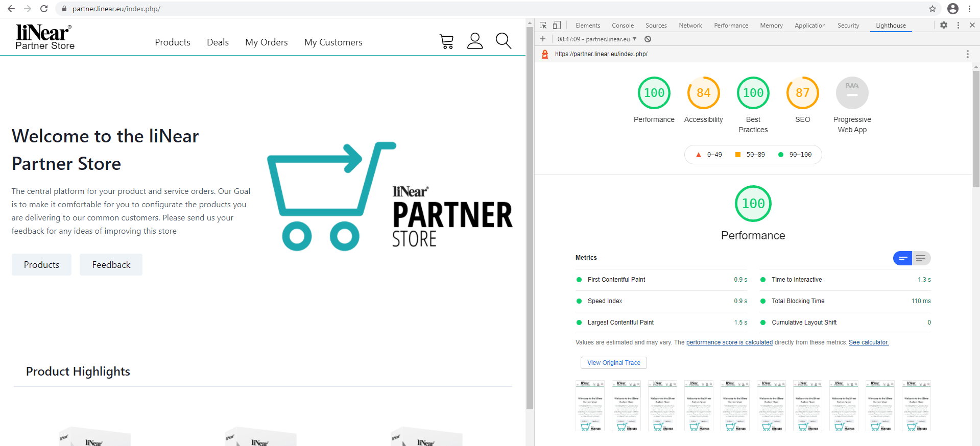Reload the page with refresh icon
This screenshot has width=980, height=446.
pos(44,9)
